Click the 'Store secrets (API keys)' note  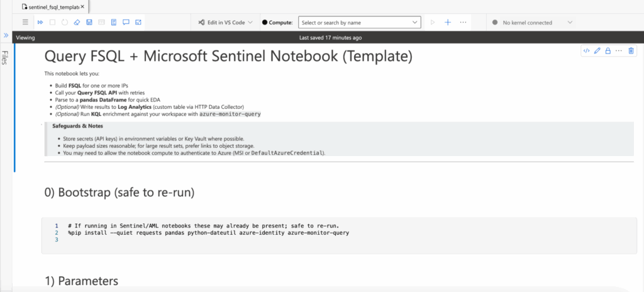pos(154,139)
